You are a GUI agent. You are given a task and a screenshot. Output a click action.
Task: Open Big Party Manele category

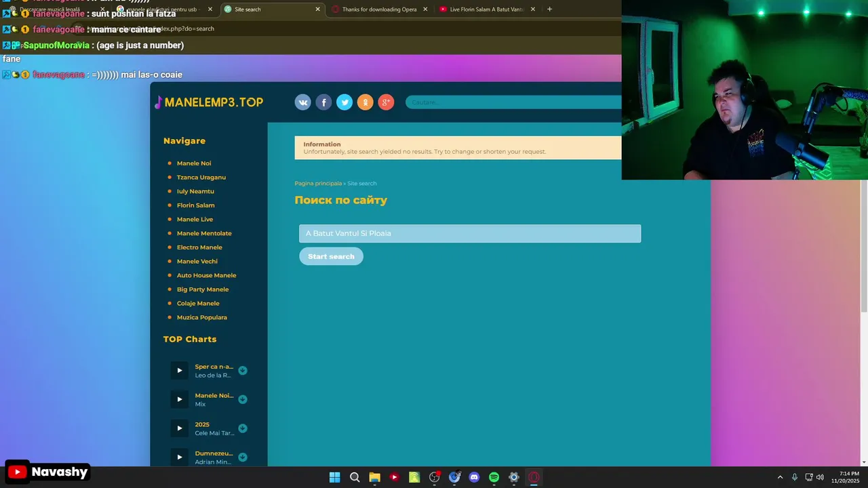click(203, 289)
